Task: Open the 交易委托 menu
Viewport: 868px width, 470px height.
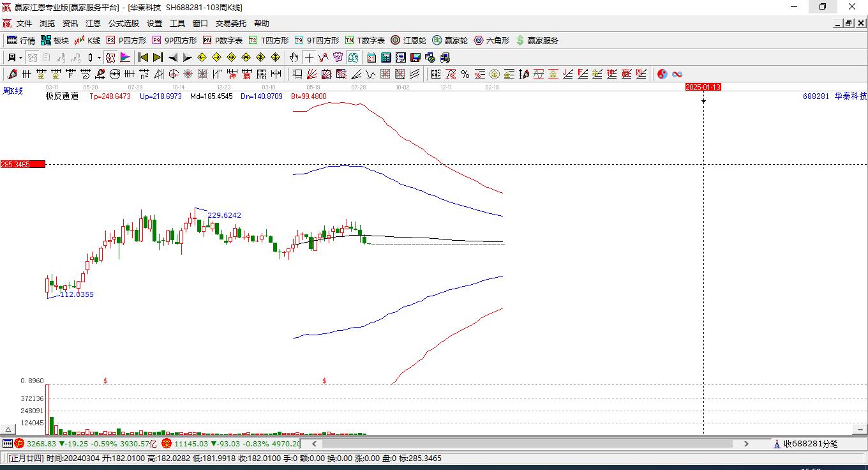Action: click(x=230, y=24)
